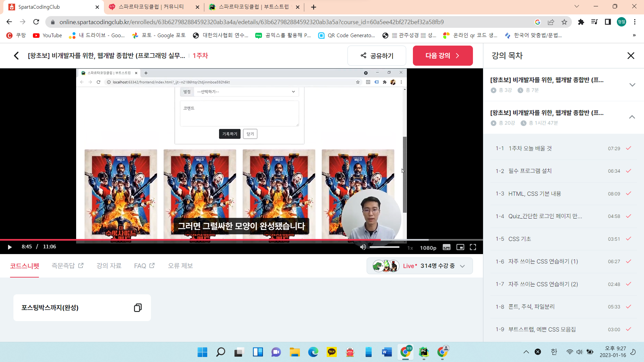Select the 코드스니펫 tab
The width and height of the screenshot is (644, 362).
[x=24, y=266]
